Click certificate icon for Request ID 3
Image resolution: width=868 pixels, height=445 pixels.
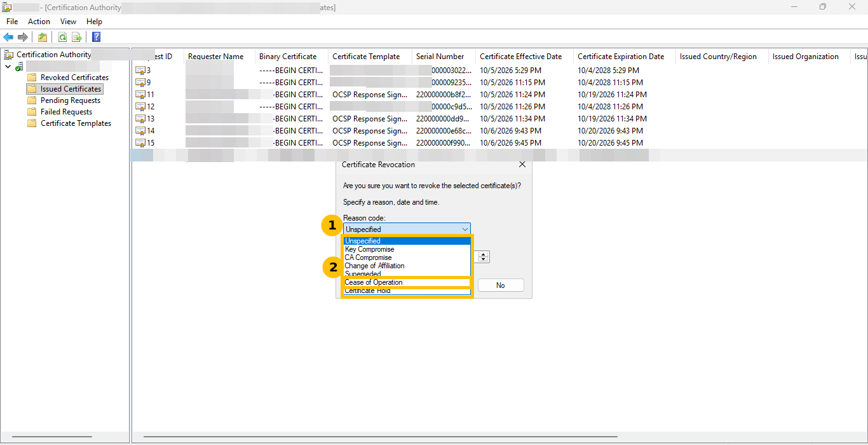[140, 70]
